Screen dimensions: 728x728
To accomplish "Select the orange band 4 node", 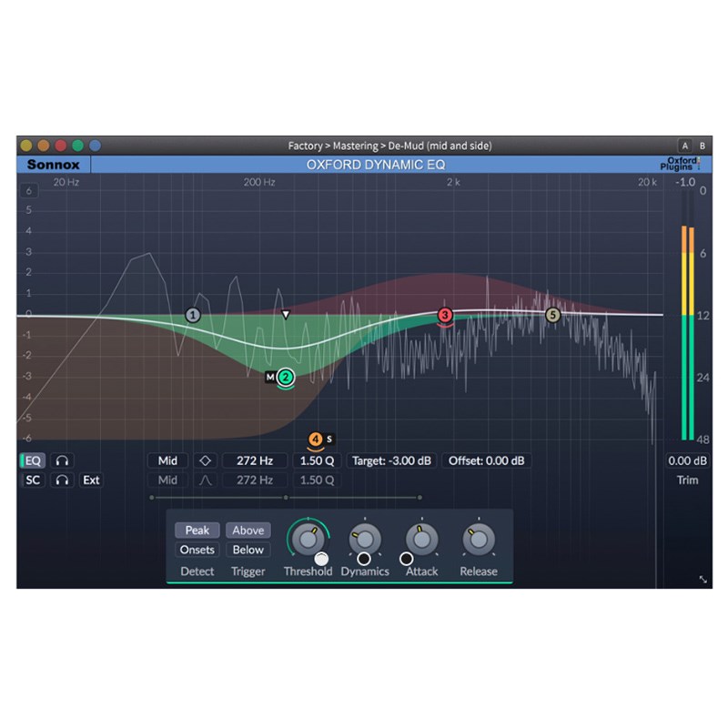I will (x=315, y=439).
